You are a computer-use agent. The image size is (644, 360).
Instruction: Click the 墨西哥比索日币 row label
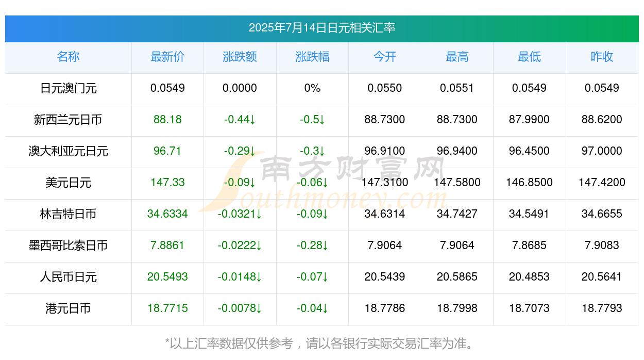(x=68, y=246)
